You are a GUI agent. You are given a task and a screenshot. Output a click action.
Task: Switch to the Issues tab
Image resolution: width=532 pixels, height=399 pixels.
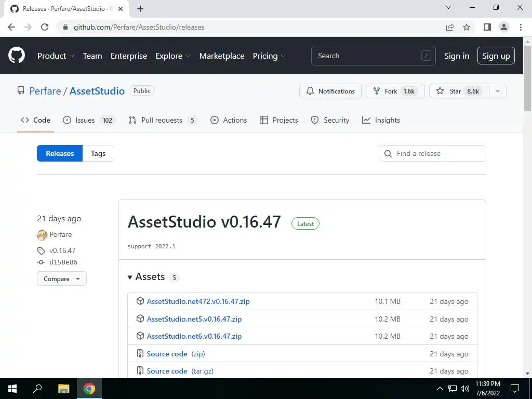tap(89, 120)
